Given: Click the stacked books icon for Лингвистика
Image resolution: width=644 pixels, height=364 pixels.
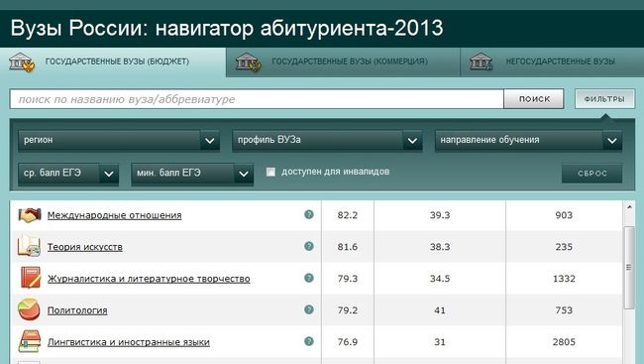Looking at the screenshot, I should click(x=29, y=341).
